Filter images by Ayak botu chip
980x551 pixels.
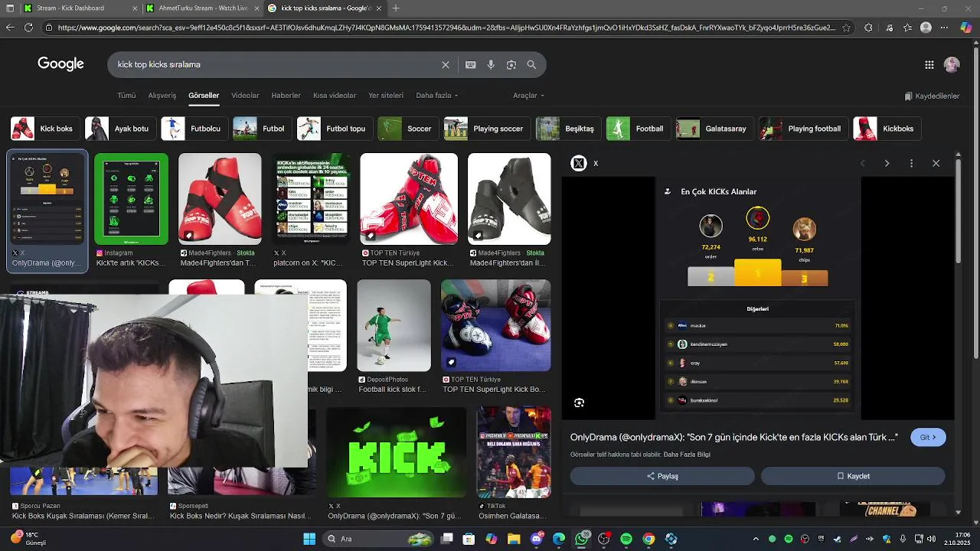[x=120, y=129]
